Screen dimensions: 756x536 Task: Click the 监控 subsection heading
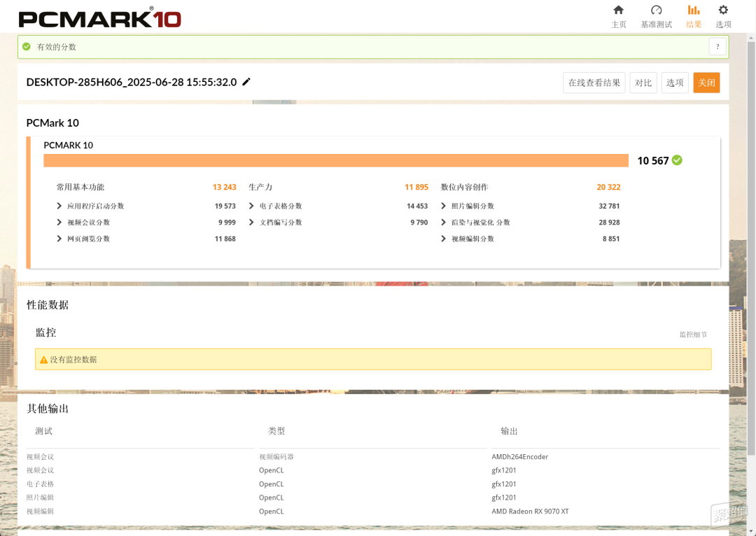pos(45,332)
